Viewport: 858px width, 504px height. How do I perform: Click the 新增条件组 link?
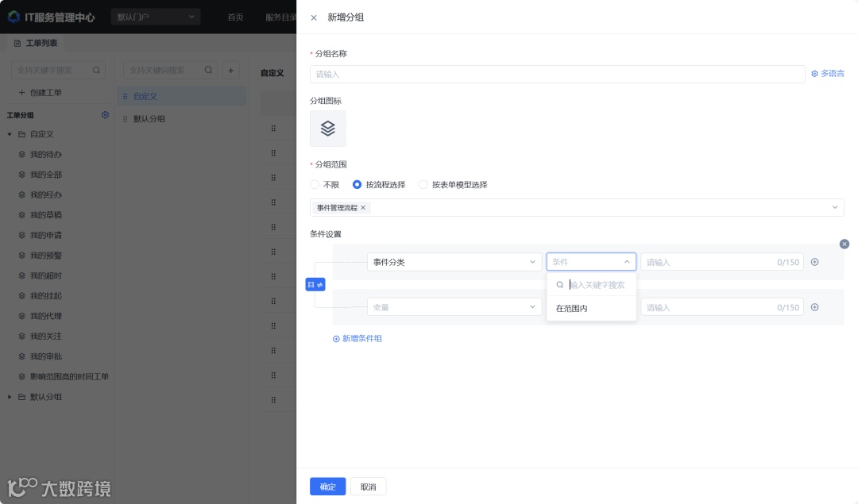pyautogui.click(x=357, y=338)
